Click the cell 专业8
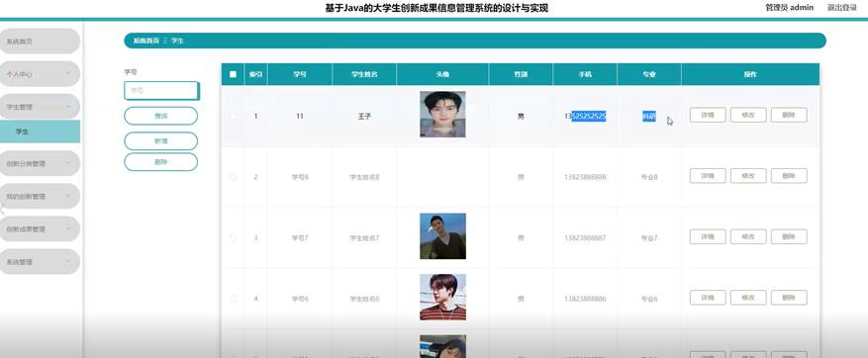The height and width of the screenshot is (358, 868). click(649, 177)
